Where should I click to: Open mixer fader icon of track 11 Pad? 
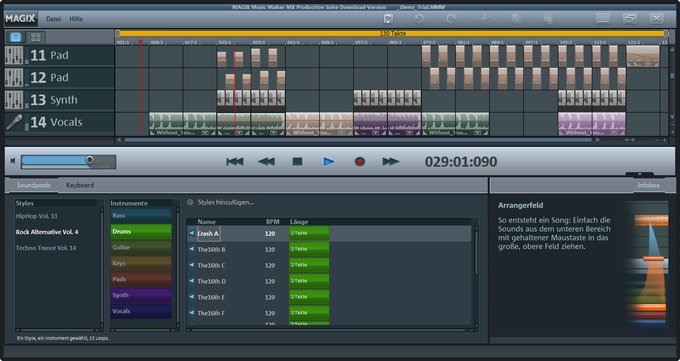pyautogui.click(x=14, y=55)
